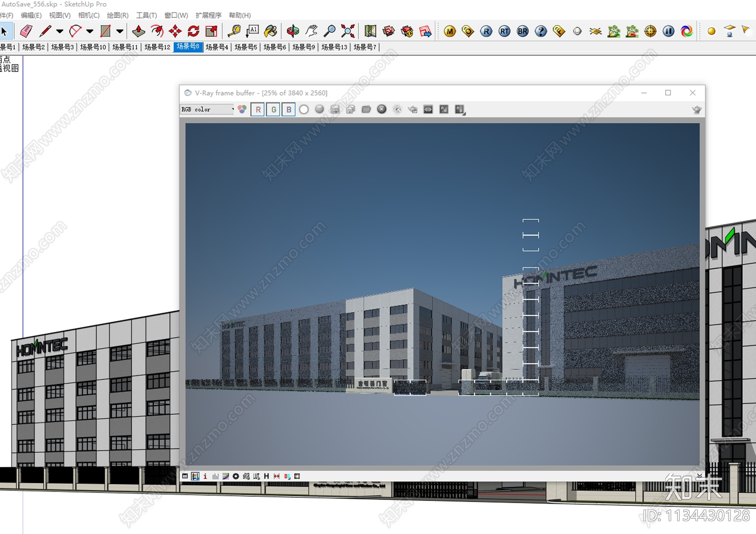Close the V-Ray frame buffer window

693,93
